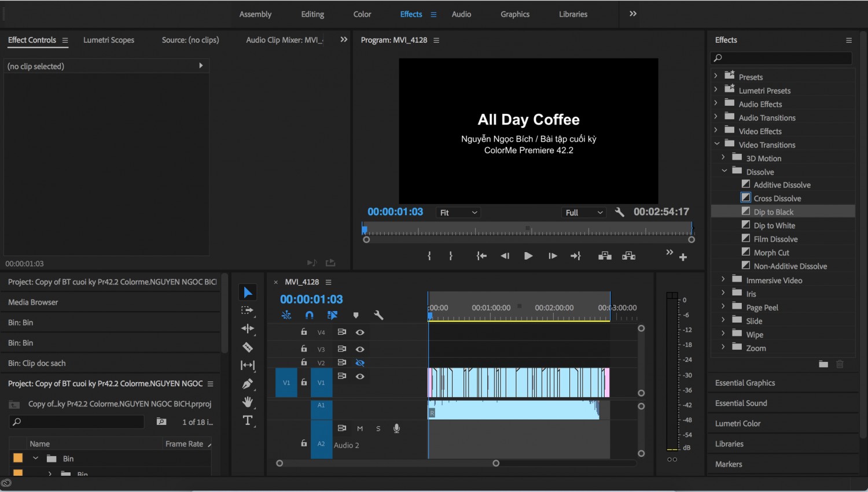Click the Lift button in Program monitor

[x=605, y=256]
